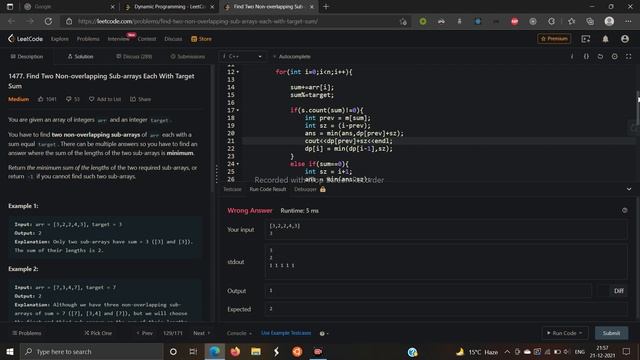Click the Premium button
Viewport: 640px width, 360px height.
(x=554, y=39)
